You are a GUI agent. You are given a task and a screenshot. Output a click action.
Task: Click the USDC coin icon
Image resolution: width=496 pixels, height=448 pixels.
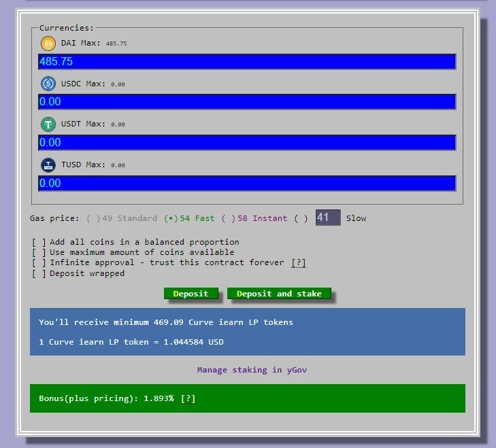(x=48, y=84)
